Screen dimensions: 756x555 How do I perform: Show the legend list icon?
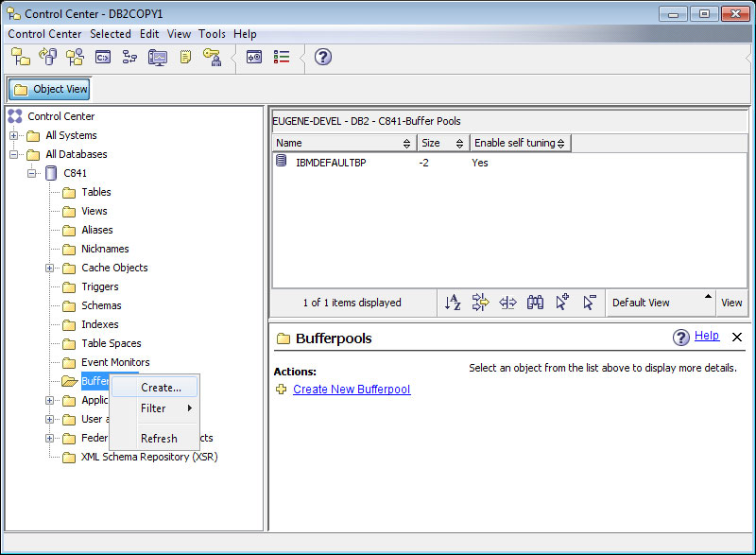[x=282, y=57]
